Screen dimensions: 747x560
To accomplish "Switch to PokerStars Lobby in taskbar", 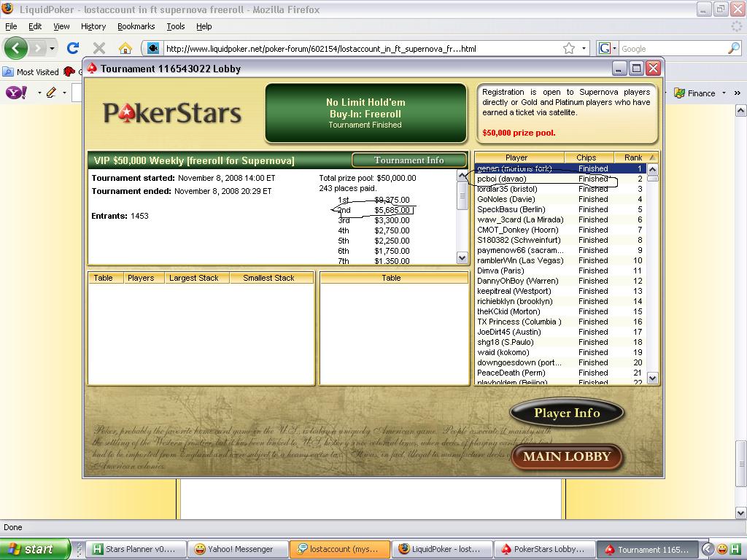I will 544,549.
